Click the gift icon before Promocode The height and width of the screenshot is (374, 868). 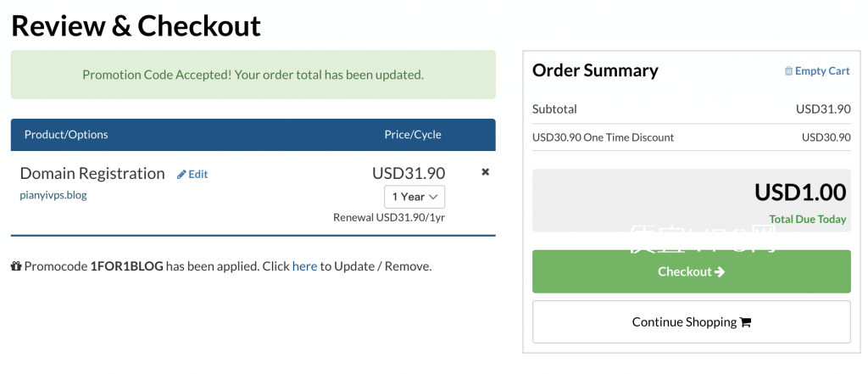pyautogui.click(x=16, y=266)
